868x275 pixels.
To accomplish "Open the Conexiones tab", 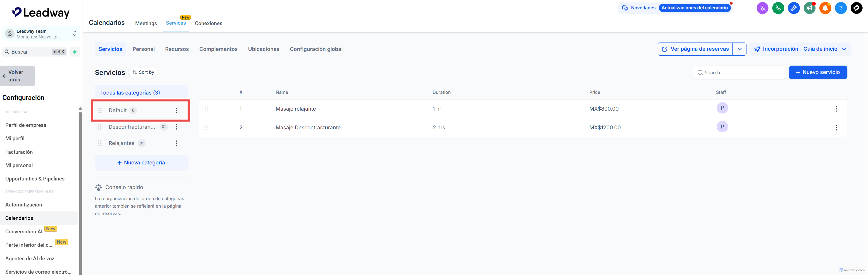I will 208,23.
